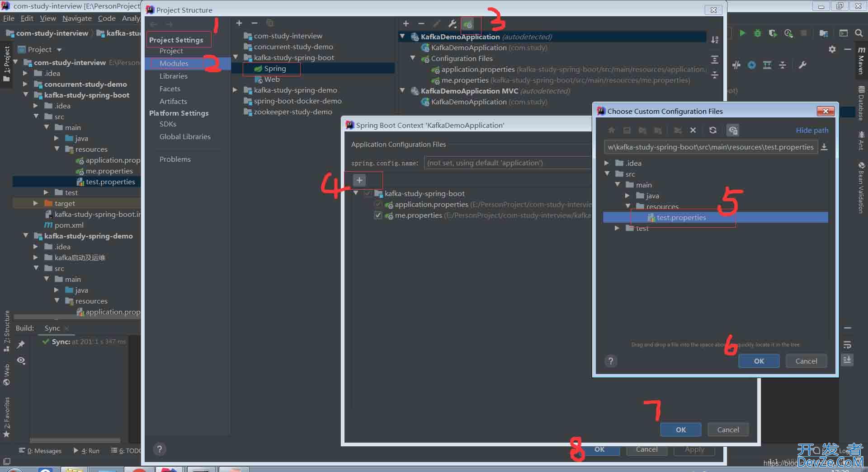Viewport: 868px width, 472px height.
Task: Click the file path input field in chooser
Action: coord(711,147)
